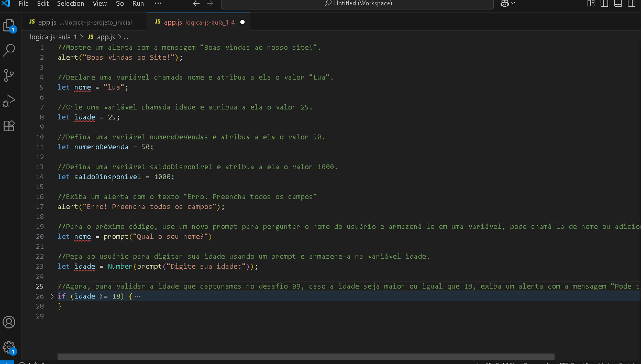Open the Copilot chat icon
Screen dimensions: 641x364
tap(505, 4)
